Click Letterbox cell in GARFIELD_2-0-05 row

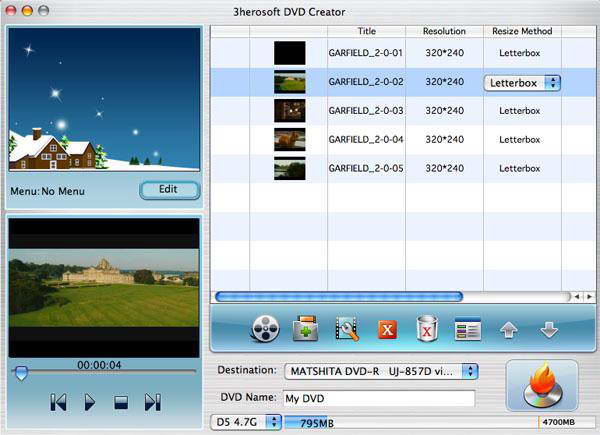point(520,168)
